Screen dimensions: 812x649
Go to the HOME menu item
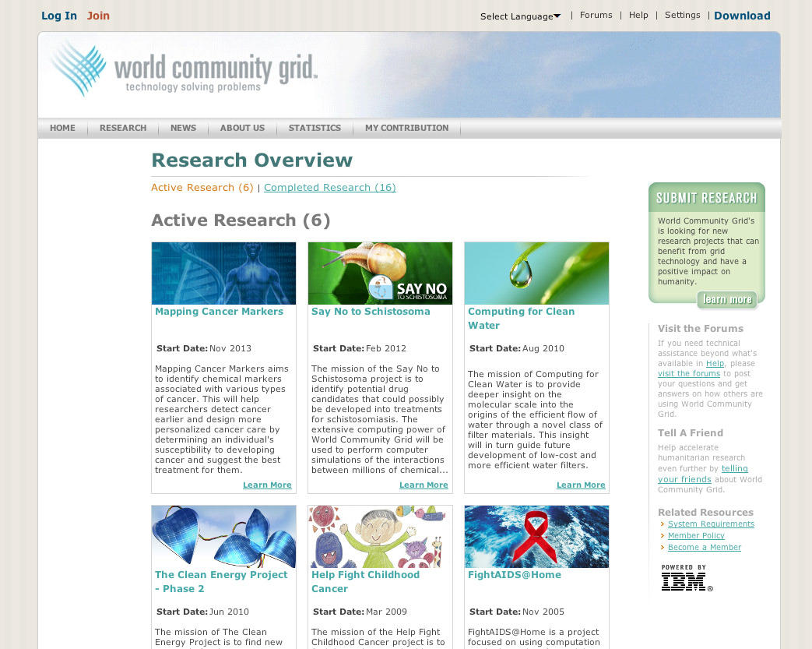coord(62,128)
